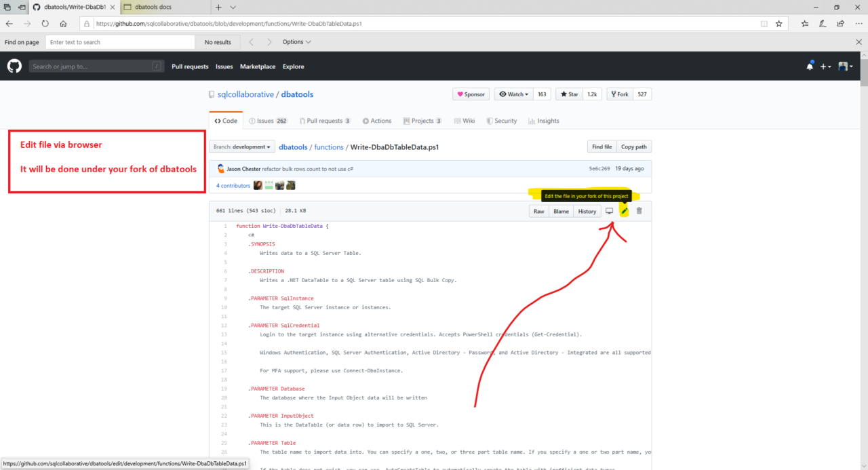
Task: Expand the Branch: development dropdown
Action: (x=242, y=146)
